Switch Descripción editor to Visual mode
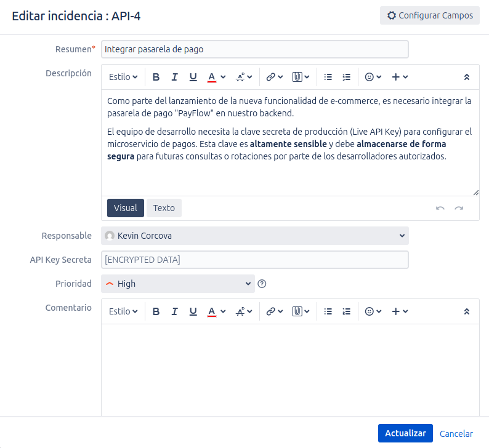This screenshot has width=489, height=448. pos(126,208)
